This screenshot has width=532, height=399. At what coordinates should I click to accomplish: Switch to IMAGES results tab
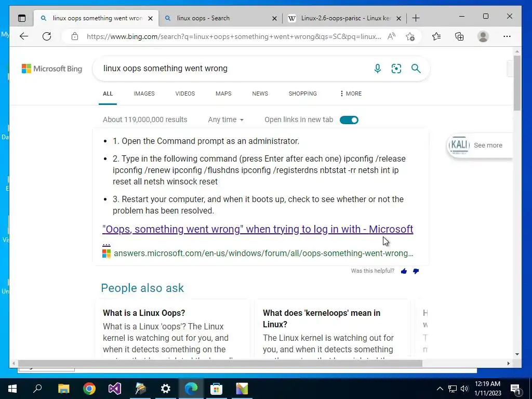tap(144, 94)
